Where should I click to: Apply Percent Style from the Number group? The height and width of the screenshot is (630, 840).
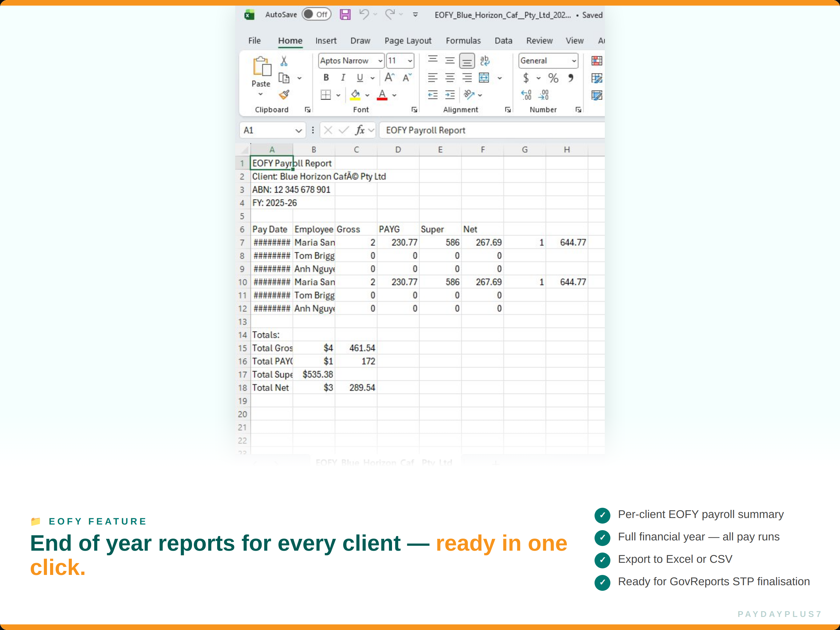tap(553, 78)
